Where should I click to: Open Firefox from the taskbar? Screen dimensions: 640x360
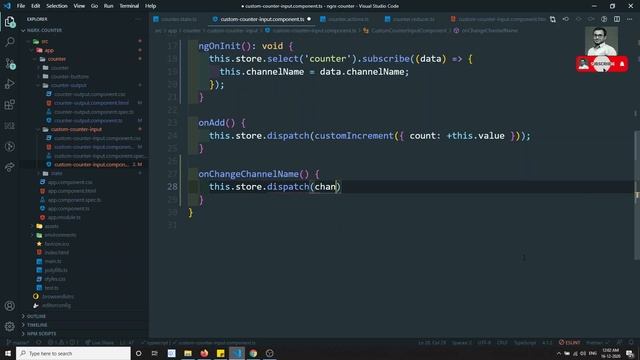[x=204, y=353]
